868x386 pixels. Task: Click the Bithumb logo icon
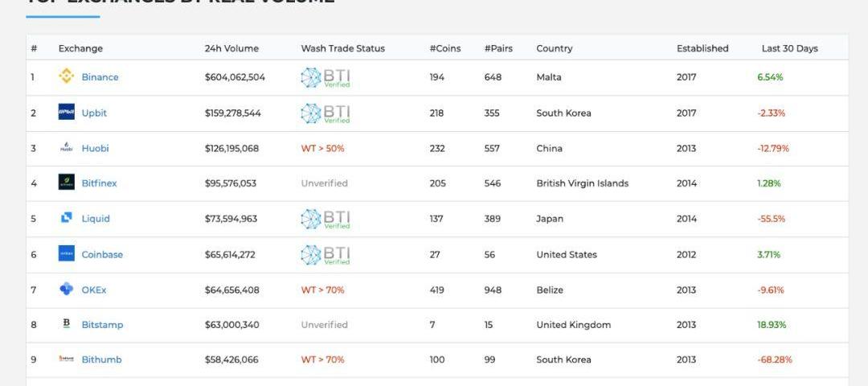click(67, 359)
